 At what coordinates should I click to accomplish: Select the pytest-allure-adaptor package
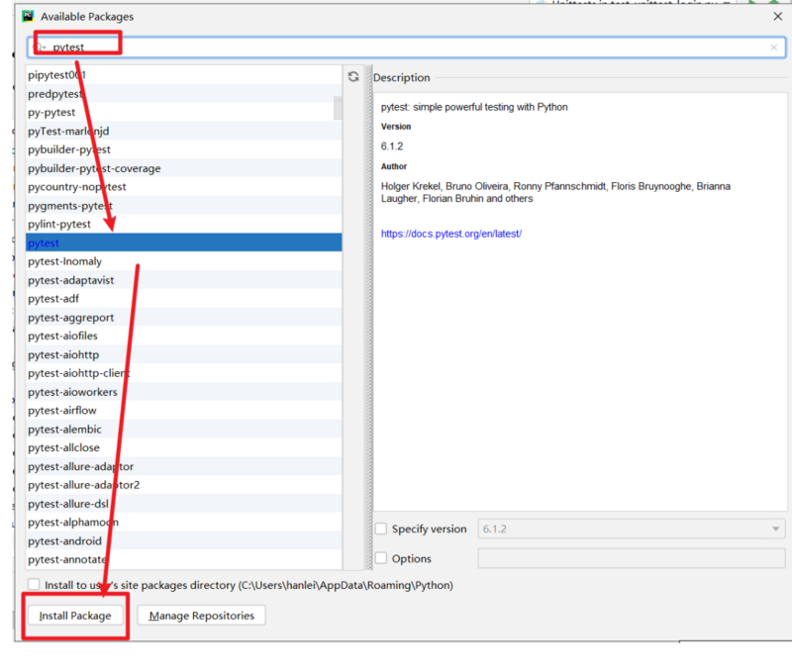184,466
